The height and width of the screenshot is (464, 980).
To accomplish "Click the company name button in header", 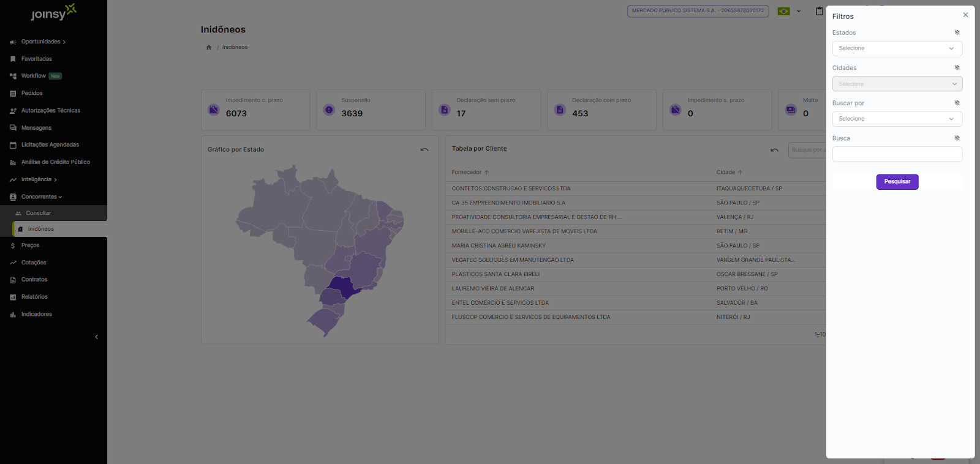I will click(698, 11).
